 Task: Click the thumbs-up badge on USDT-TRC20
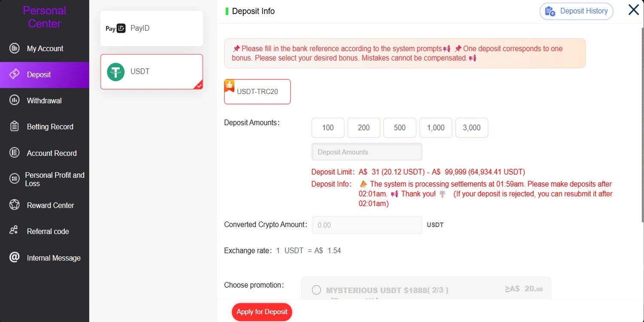(x=230, y=86)
